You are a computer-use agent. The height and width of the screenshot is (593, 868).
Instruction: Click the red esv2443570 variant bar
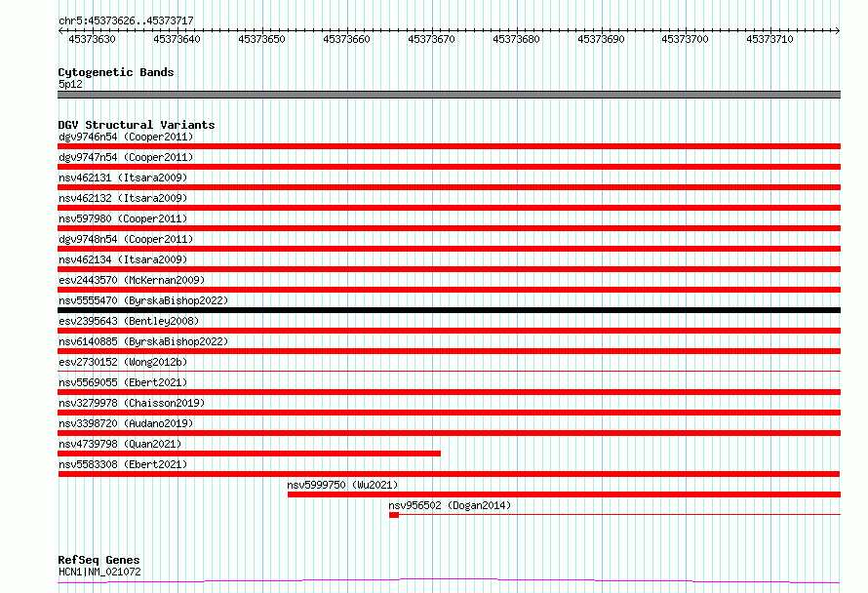point(449,290)
